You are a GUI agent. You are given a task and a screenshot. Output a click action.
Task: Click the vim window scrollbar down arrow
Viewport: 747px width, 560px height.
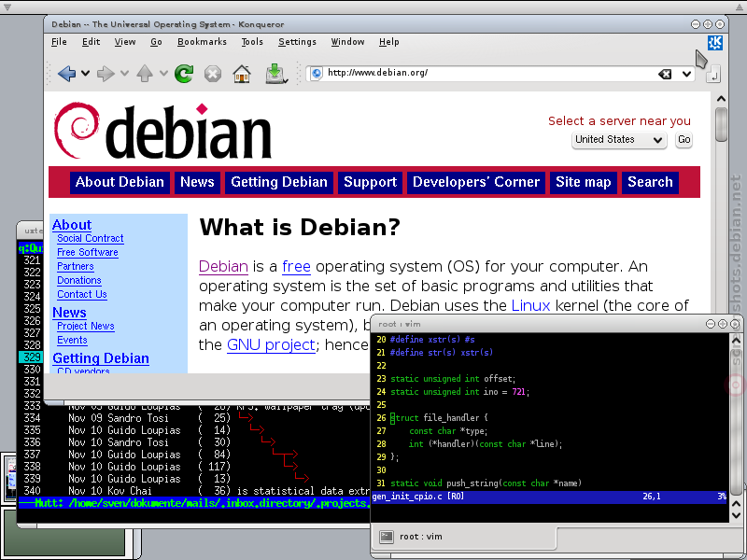(x=736, y=515)
